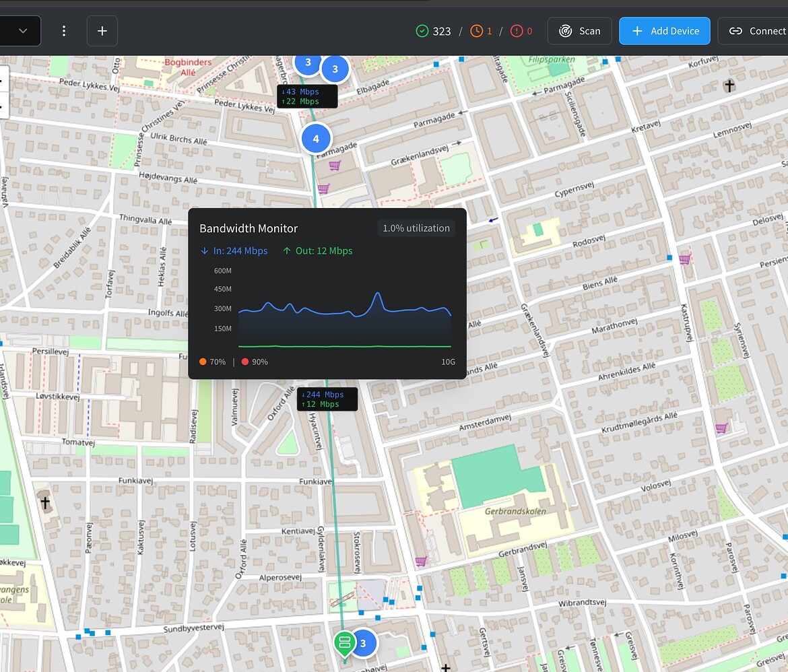Click the plus icon in the toolbar

(x=102, y=31)
